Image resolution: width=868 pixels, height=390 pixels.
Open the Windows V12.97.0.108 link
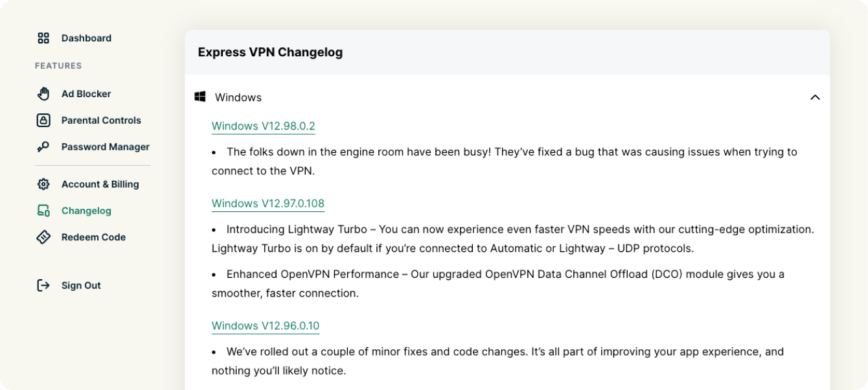click(x=268, y=203)
